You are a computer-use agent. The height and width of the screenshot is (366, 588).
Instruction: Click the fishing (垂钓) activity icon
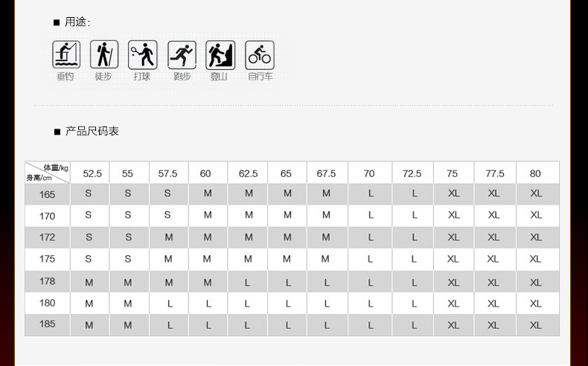pyautogui.click(x=66, y=55)
